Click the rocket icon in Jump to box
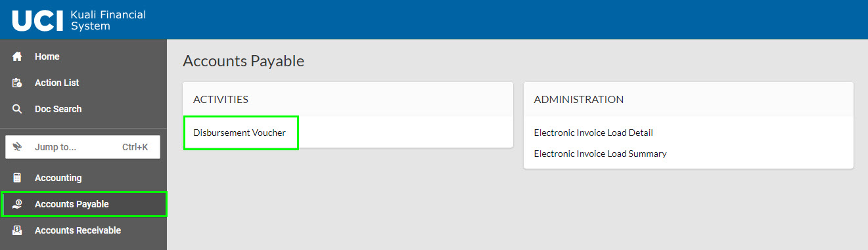Image resolution: width=868 pixels, height=250 pixels. (x=18, y=147)
